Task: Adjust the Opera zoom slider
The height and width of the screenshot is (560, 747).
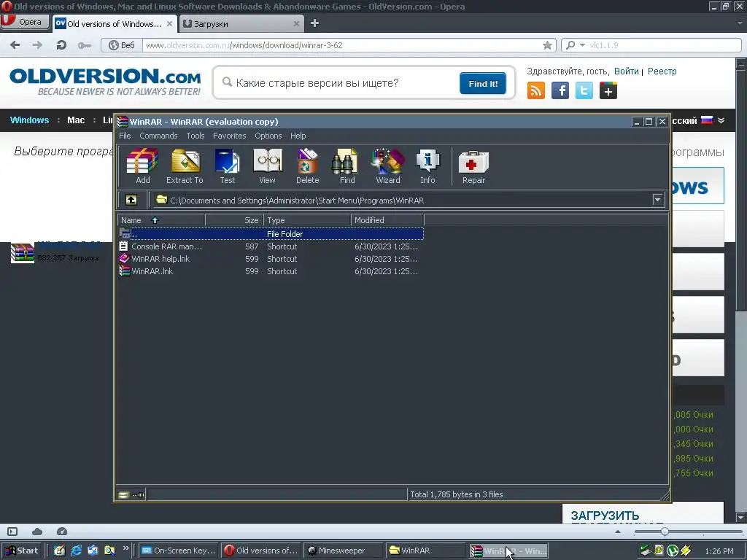Action: click(x=664, y=532)
